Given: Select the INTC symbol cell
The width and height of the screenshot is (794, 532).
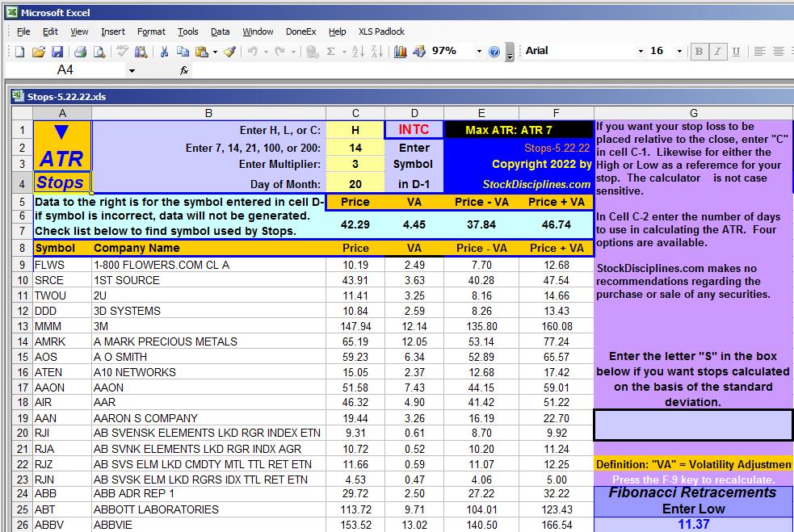Looking at the screenshot, I should [x=414, y=130].
